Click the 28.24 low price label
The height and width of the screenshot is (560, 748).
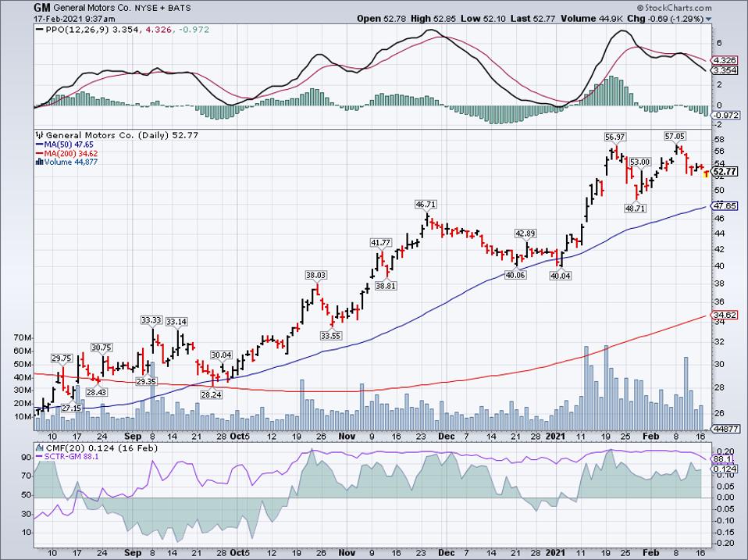point(211,394)
